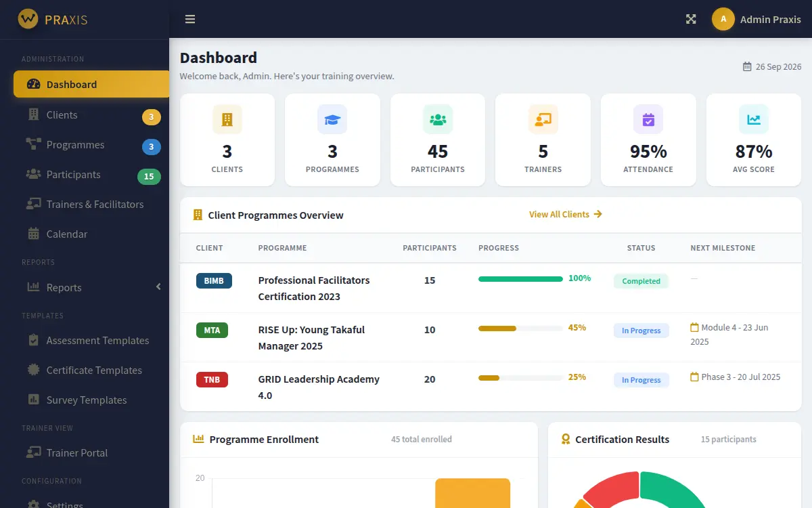Click Professional Facilitators Certification 2023 programme

click(x=314, y=288)
